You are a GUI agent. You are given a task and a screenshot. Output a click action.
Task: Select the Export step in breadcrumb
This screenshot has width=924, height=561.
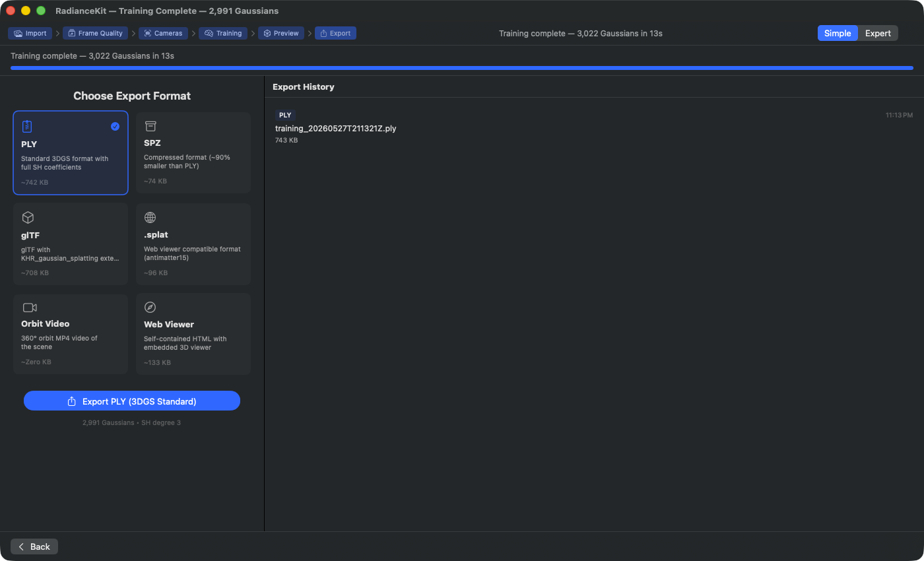335,33
